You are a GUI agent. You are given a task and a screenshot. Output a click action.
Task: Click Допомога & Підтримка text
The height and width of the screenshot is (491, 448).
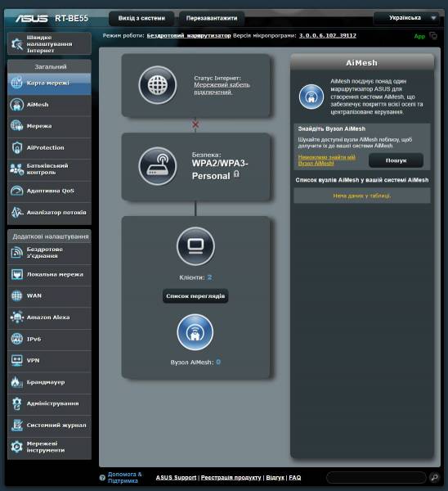(x=124, y=478)
